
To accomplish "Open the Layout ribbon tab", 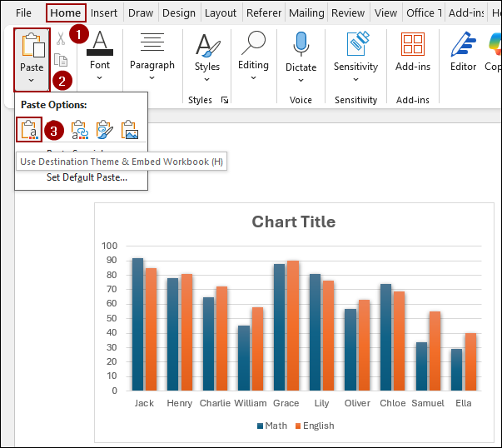I will click(221, 12).
